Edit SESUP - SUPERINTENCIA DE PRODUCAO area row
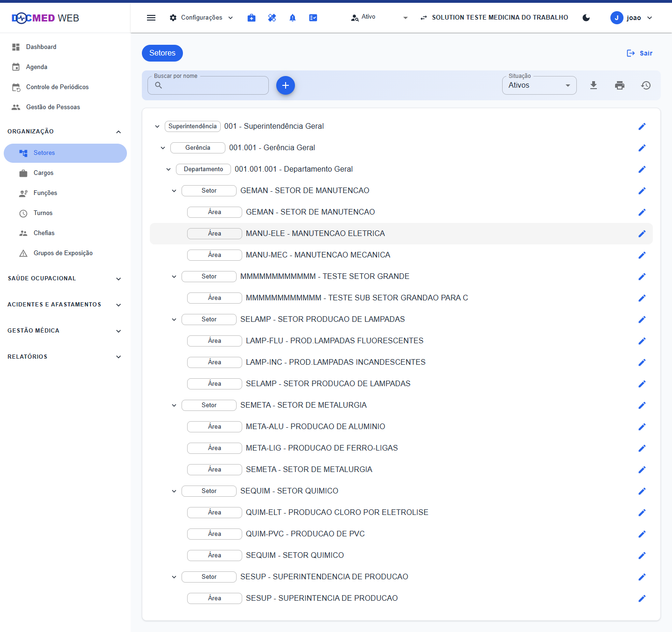Image resolution: width=672 pixels, height=632 pixels. pos(642,598)
